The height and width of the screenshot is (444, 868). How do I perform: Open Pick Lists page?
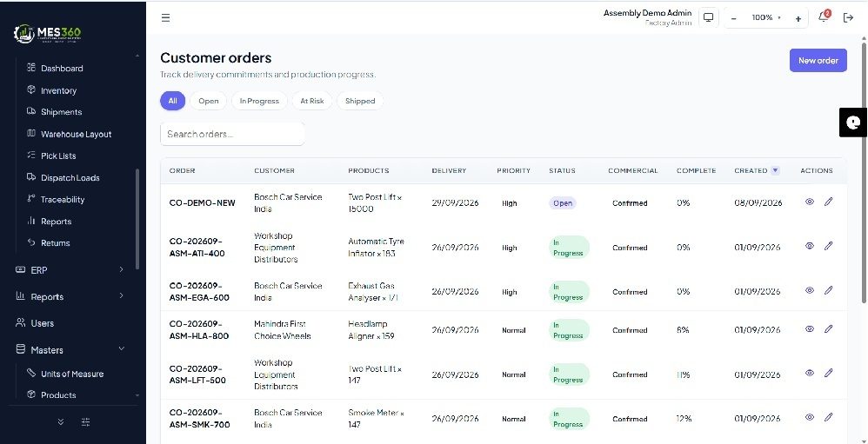pos(58,156)
